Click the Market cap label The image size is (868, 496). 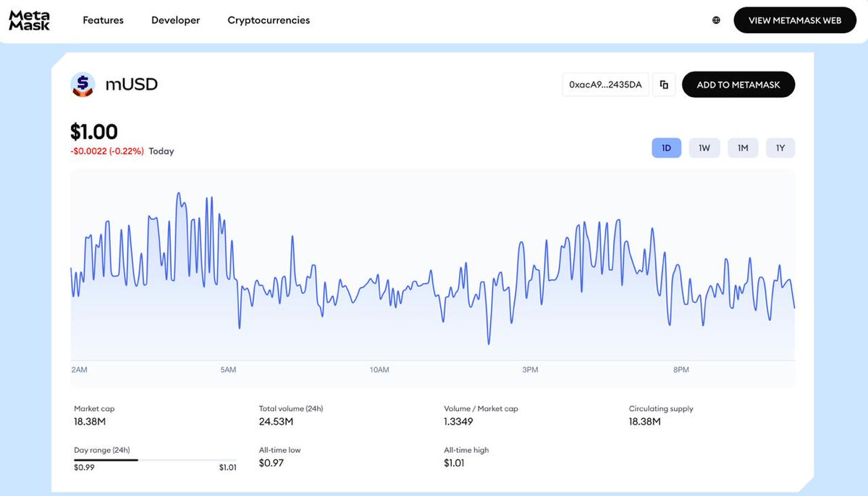(x=94, y=408)
